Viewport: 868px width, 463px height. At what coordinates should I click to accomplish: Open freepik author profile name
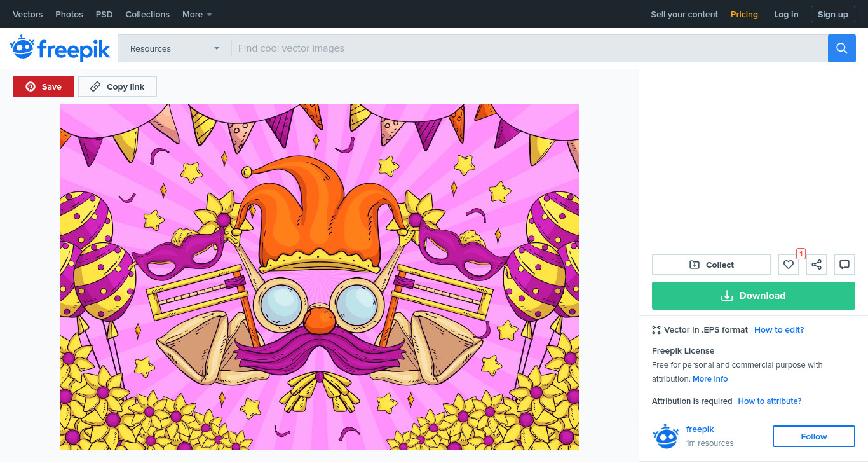(700, 429)
